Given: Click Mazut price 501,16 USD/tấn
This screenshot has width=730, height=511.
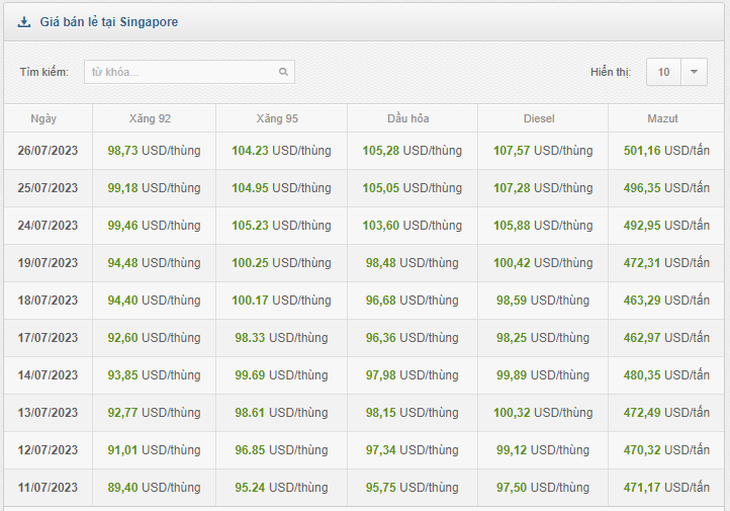Looking at the screenshot, I should 666,151.
